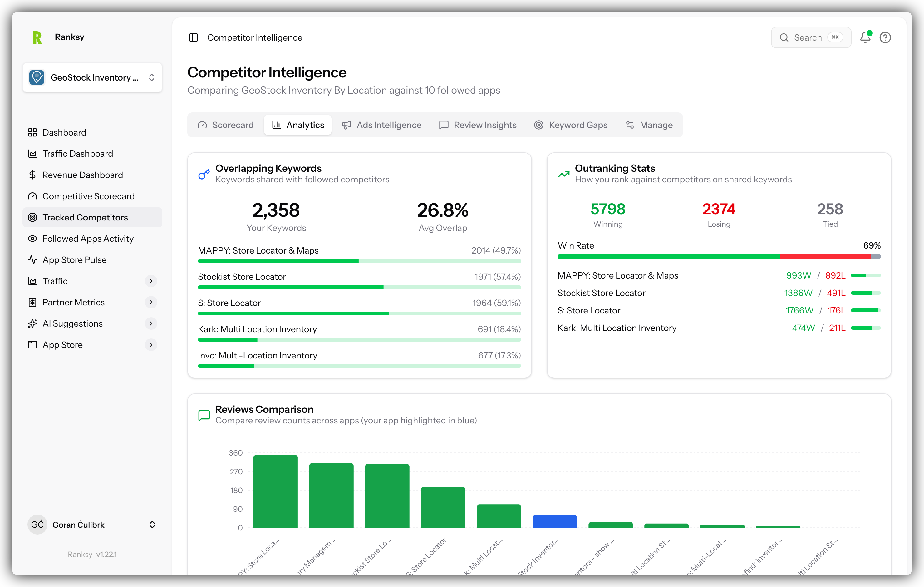Click the AI Suggestions sparkle icon
The image size is (924, 587).
(32, 324)
